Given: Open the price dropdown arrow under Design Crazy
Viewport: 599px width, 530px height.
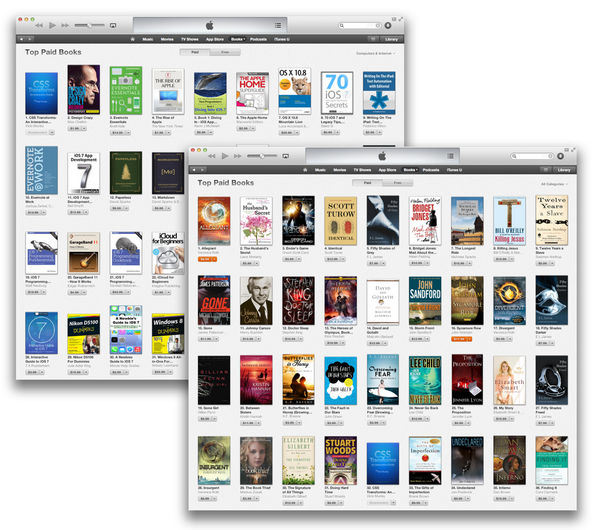Looking at the screenshot, I should pyautogui.click(x=84, y=128).
